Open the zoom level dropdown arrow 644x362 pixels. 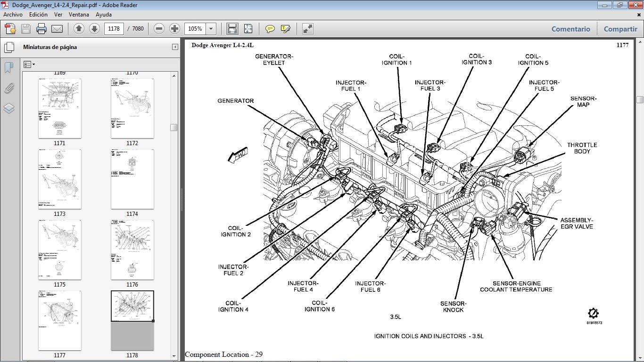tap(211, 29)
